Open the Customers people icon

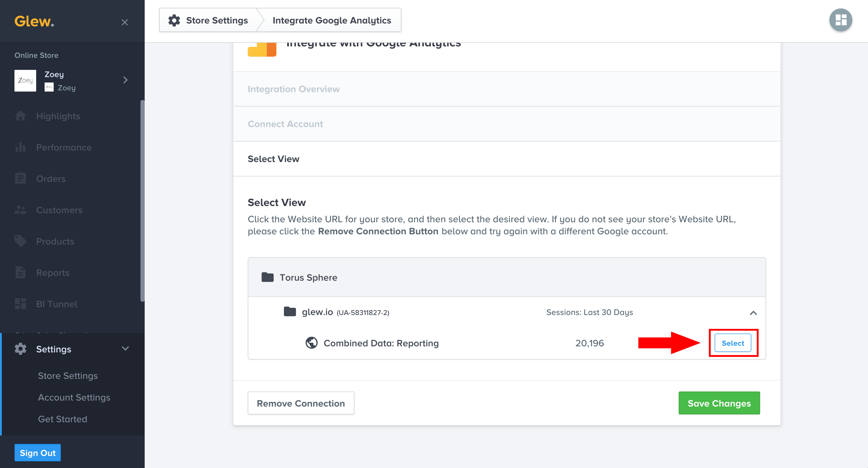[x=20, y=210]
